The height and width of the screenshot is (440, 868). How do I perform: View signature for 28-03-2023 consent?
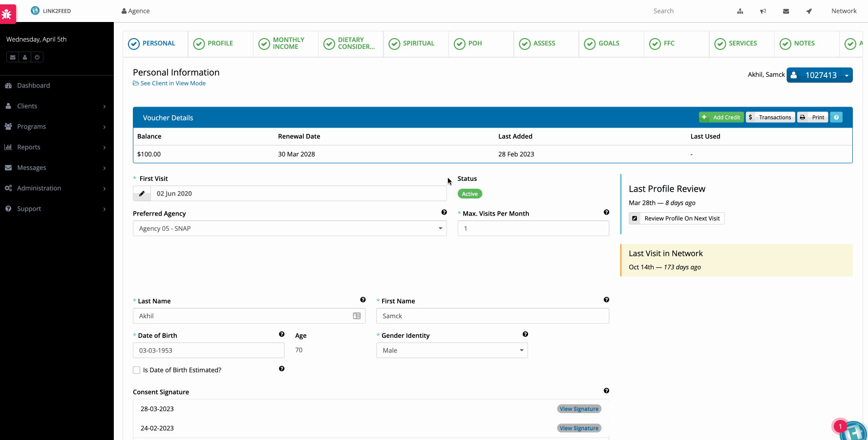click(579, 409)
